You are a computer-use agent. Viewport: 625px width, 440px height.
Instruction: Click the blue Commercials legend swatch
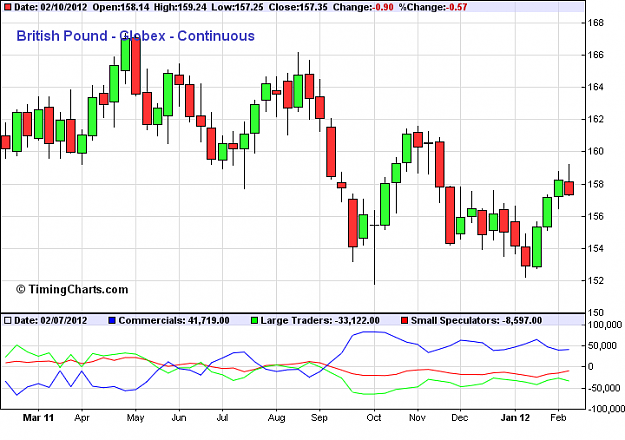tap(112, 320)
